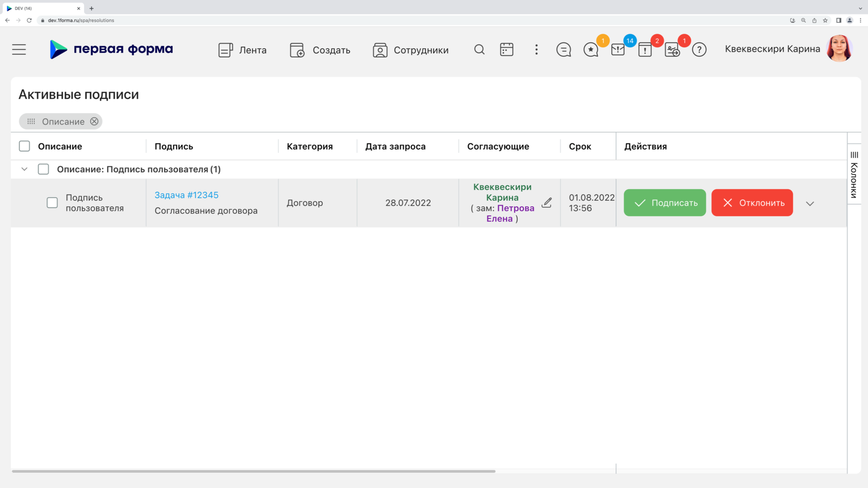Check the group row Подпись пользователя checkbox
The height and width of the screenshot is (488, 868).
coord(43,169)
